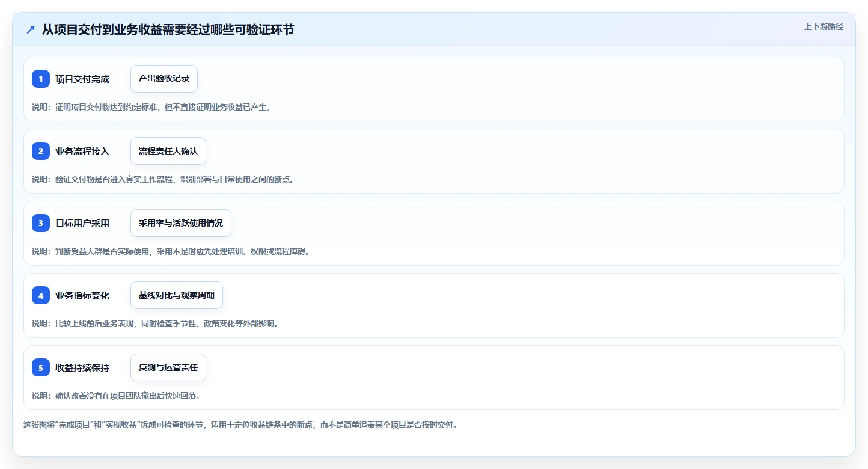
Task: Click the step title 收益持续保持
Action: 82,367
